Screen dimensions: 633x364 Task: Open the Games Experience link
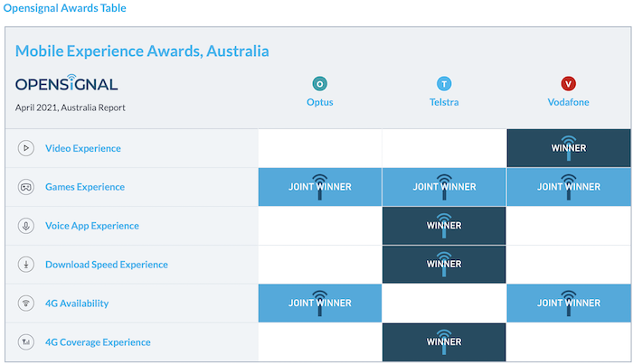tap(85, 187)
